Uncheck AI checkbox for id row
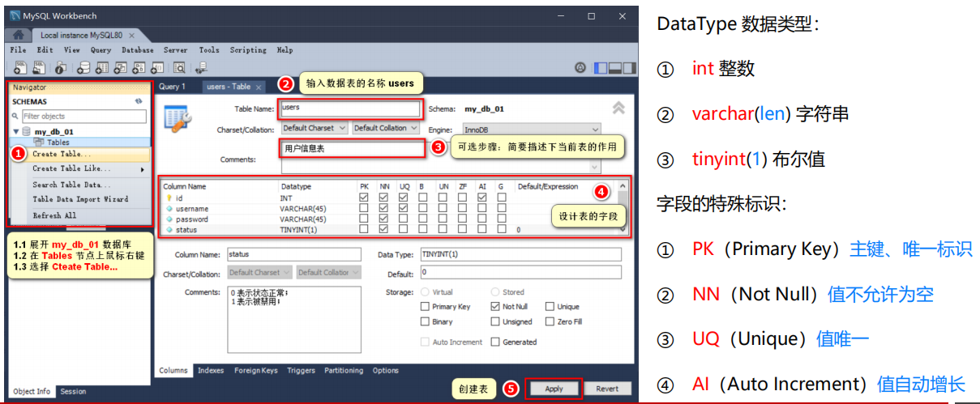The width and height of the screenshot is (980, 404). point(482,198)
